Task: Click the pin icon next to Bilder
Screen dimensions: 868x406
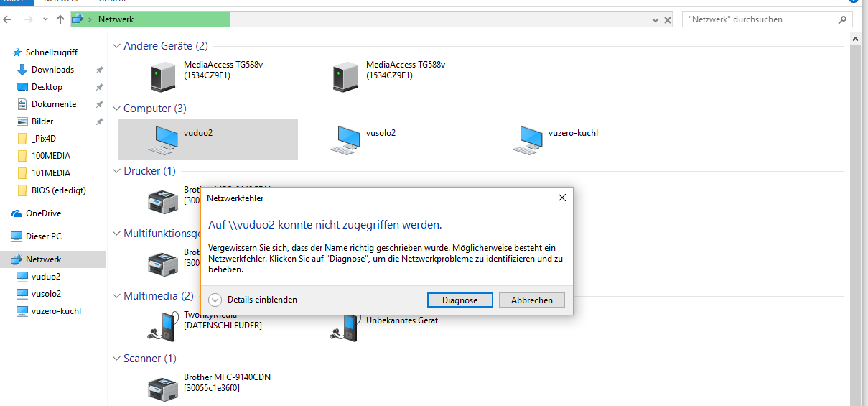Action: (100, 121)
